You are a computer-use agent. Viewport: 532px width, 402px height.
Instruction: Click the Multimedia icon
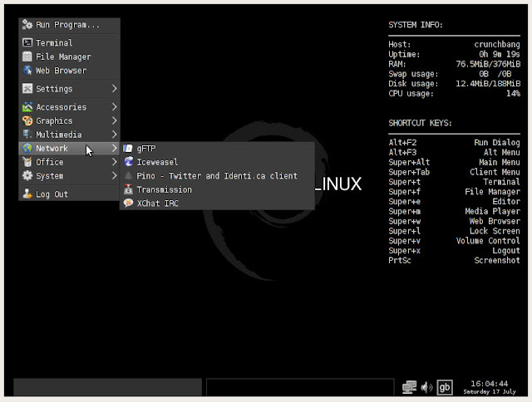pos(27,135)
